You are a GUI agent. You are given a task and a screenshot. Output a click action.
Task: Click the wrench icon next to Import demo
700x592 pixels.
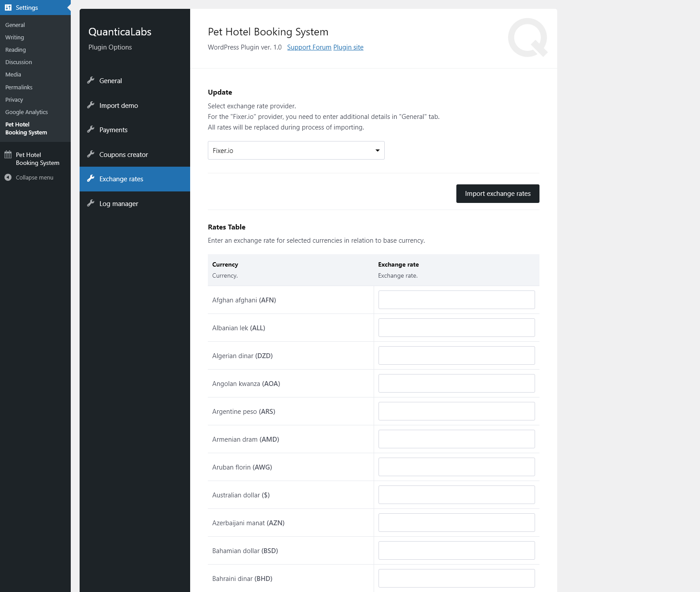[x=91, y=105]
